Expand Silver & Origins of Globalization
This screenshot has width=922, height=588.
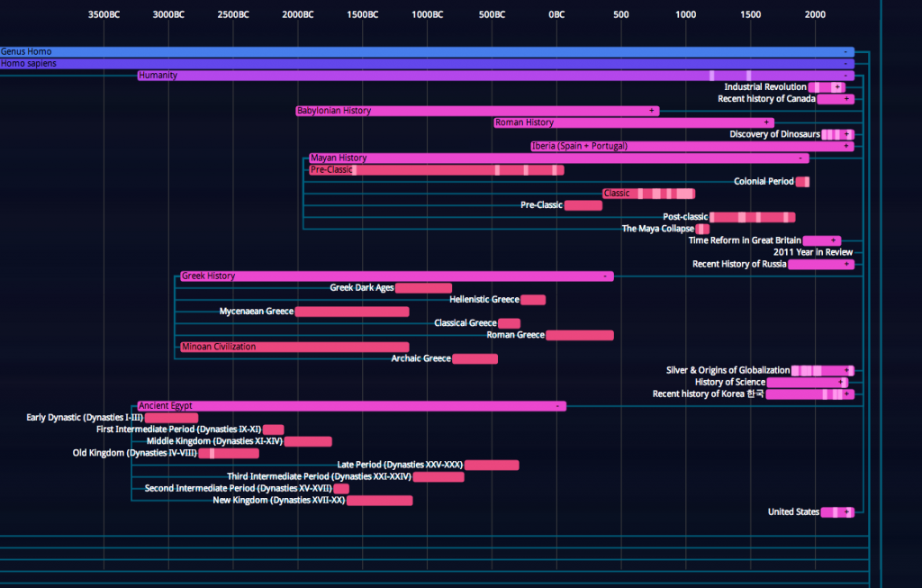[x=846, y=370]
